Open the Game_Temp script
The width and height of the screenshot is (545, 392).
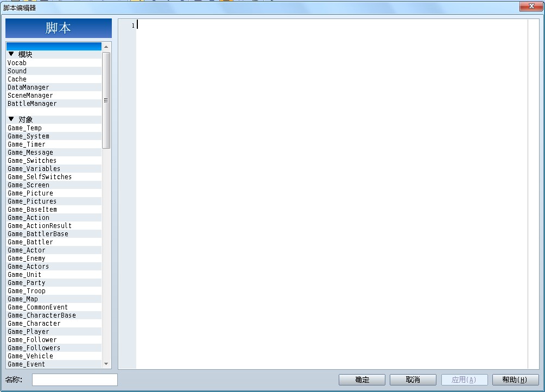point(54,128)
